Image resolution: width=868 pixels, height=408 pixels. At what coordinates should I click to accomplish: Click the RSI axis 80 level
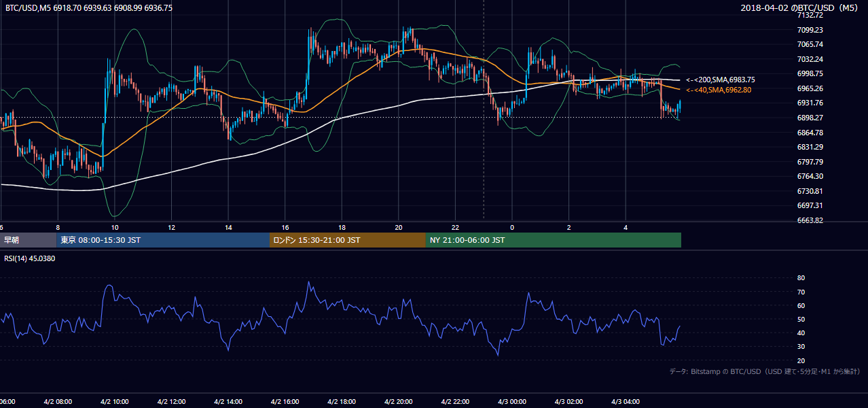click(x=801, y=278)
